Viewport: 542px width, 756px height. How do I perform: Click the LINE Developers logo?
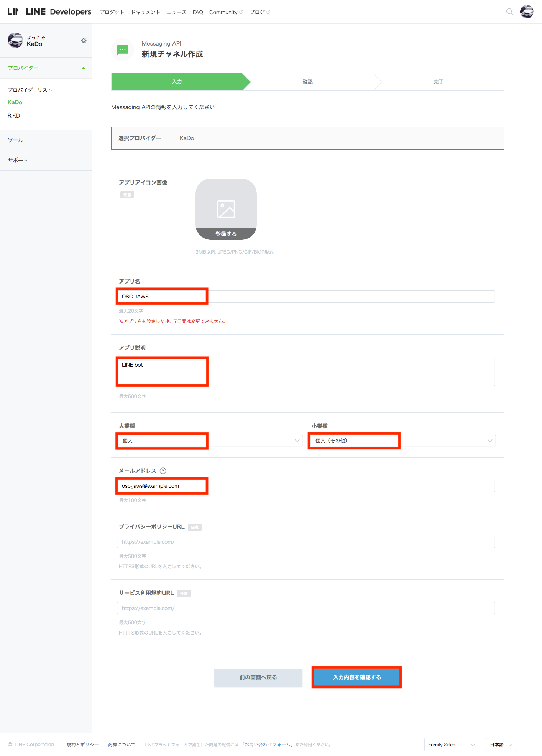58,12
